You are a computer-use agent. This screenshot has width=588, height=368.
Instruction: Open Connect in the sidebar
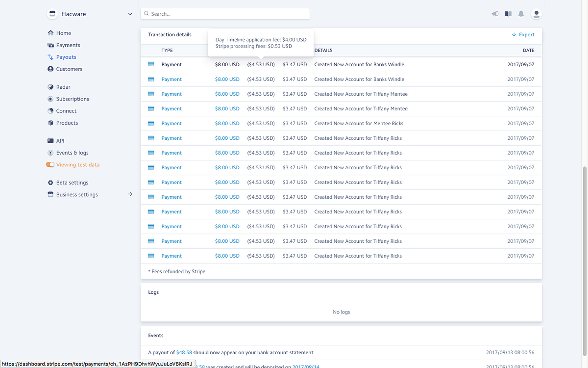tap(66, 111)
